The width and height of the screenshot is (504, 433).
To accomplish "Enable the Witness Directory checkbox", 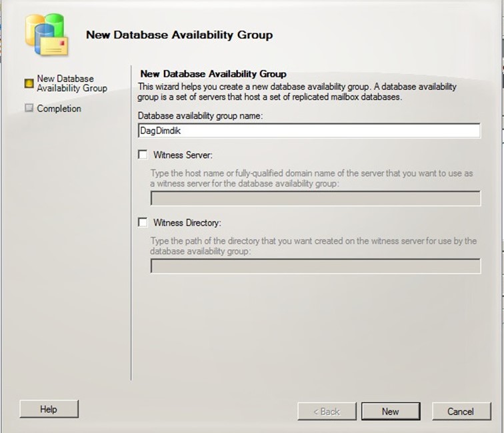I will 143,222.
